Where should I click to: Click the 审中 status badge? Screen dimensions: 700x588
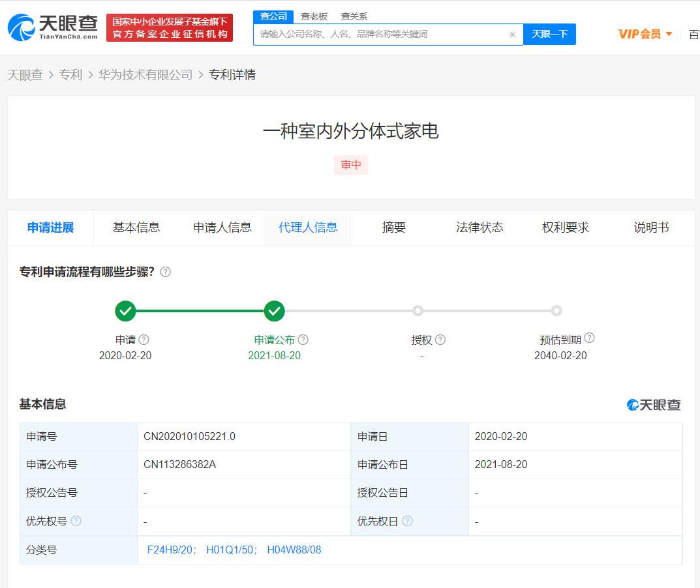coord(351,165)
